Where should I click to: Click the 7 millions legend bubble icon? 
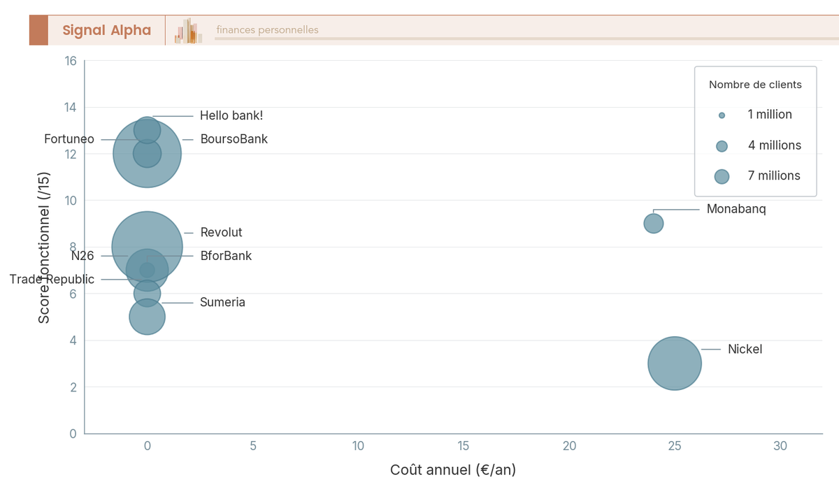coord(721,176)
